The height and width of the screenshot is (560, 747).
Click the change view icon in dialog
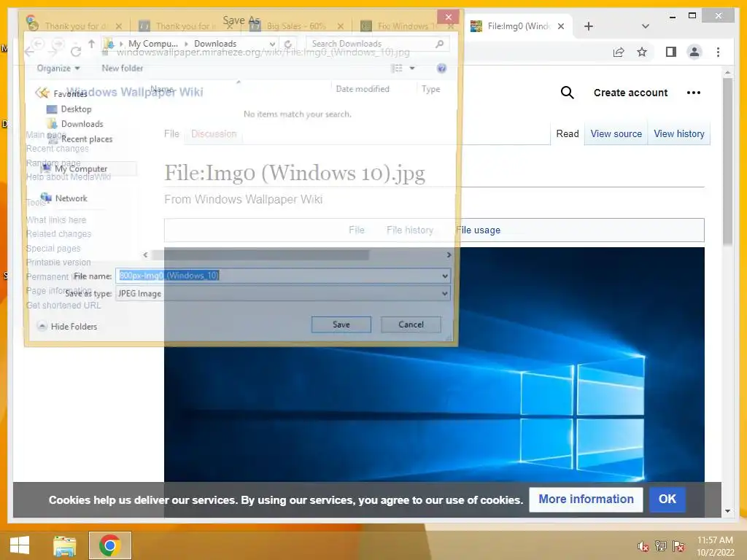click(x=397, y=68)
